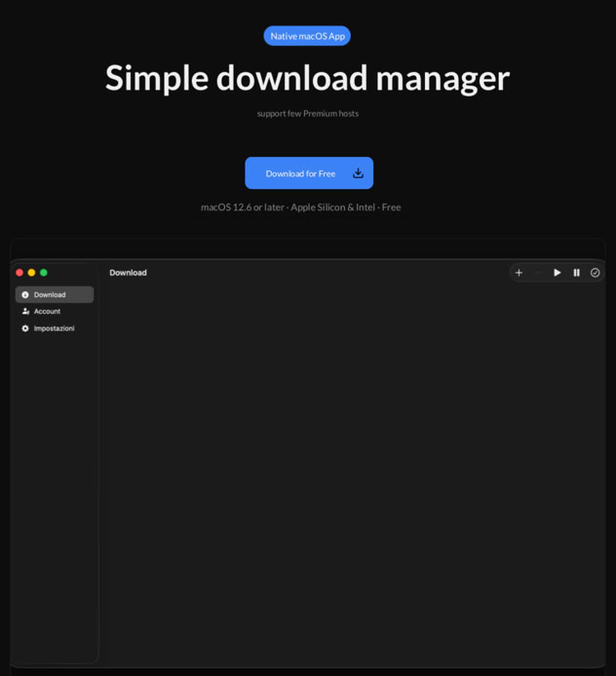Click the Impostazioni gear icon
This screenshot has height=676, width=616.
pos(25,328)
